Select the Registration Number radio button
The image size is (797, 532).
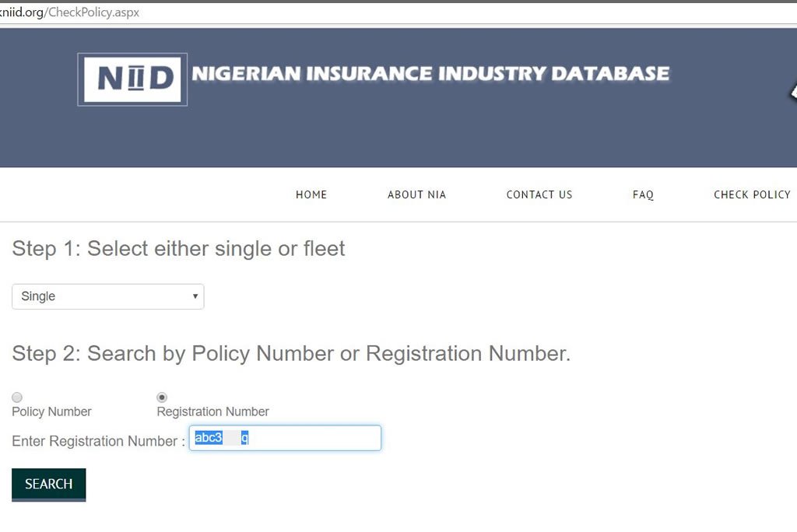coord(162,397)
